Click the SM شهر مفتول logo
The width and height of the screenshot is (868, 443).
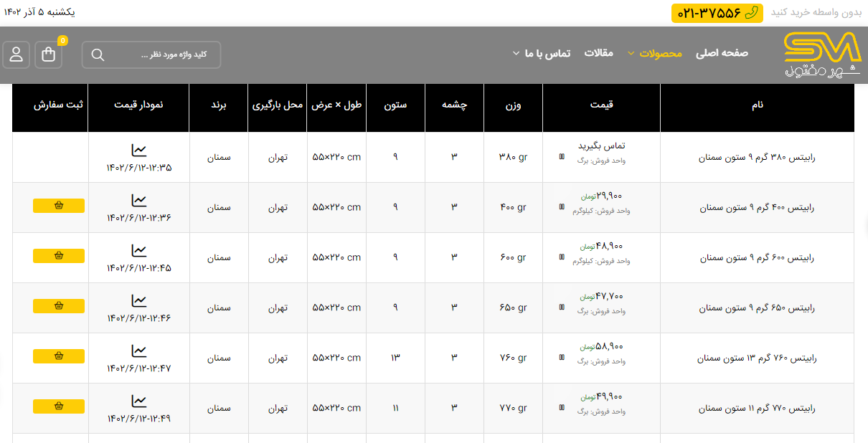click(x=821, y=54)
